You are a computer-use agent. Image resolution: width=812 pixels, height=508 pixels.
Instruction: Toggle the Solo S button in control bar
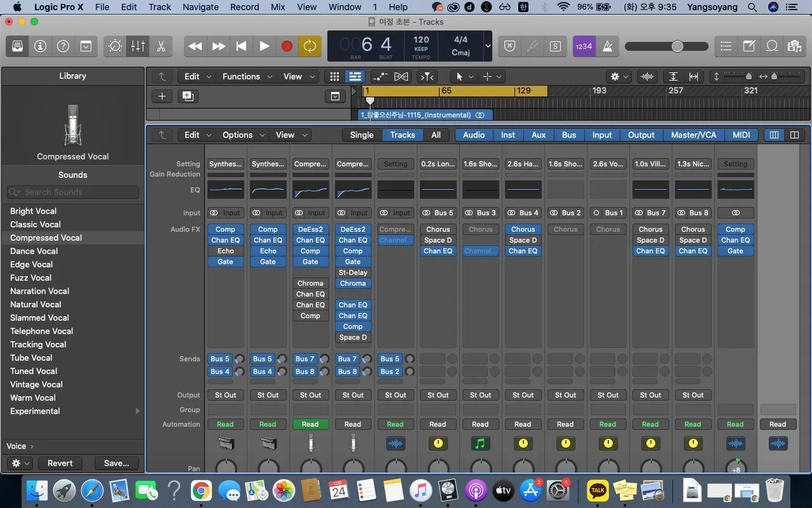point(556,46)
